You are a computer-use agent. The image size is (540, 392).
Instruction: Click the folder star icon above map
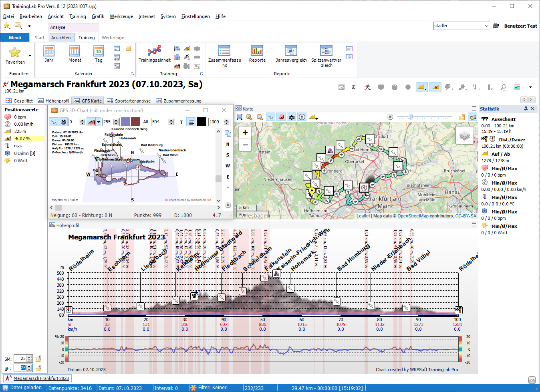[462, 117]
